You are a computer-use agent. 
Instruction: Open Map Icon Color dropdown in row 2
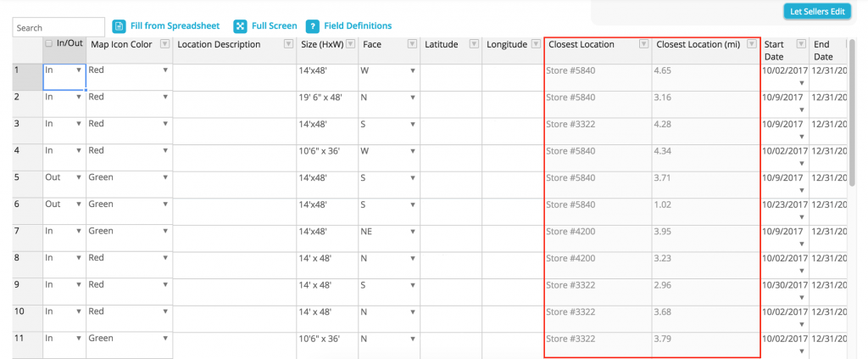pyautogui.click(x=165, y=97)
